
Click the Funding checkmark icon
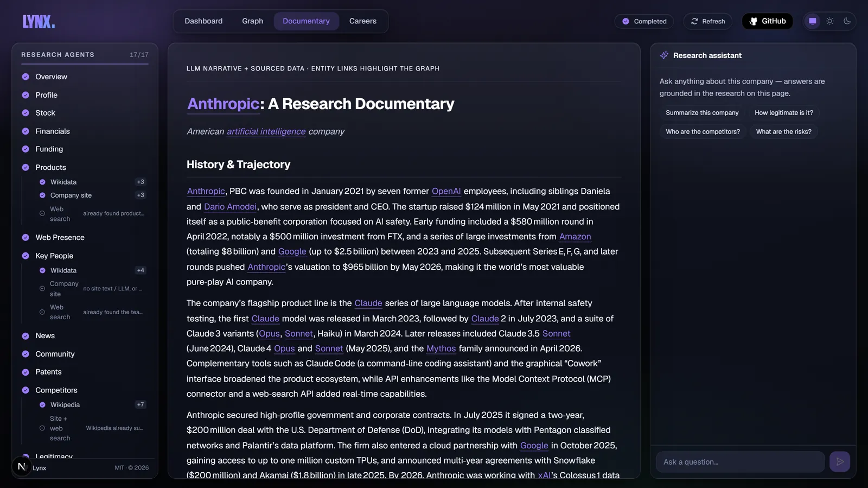25,149
